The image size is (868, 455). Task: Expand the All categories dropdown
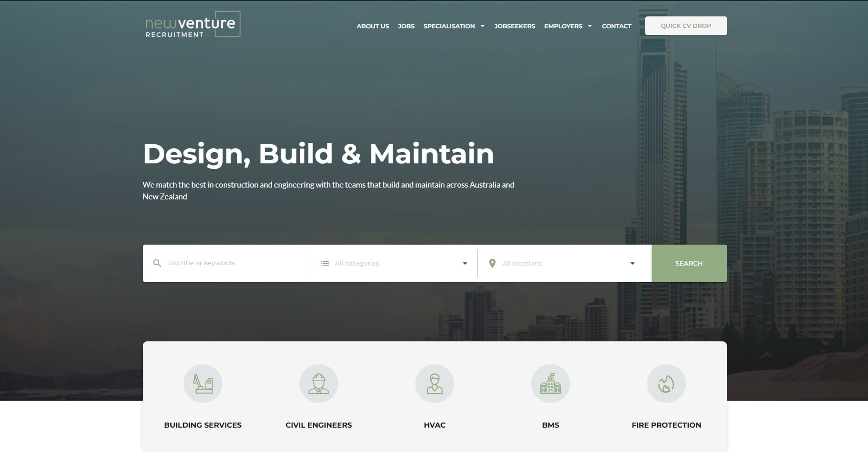pos(464,263)
